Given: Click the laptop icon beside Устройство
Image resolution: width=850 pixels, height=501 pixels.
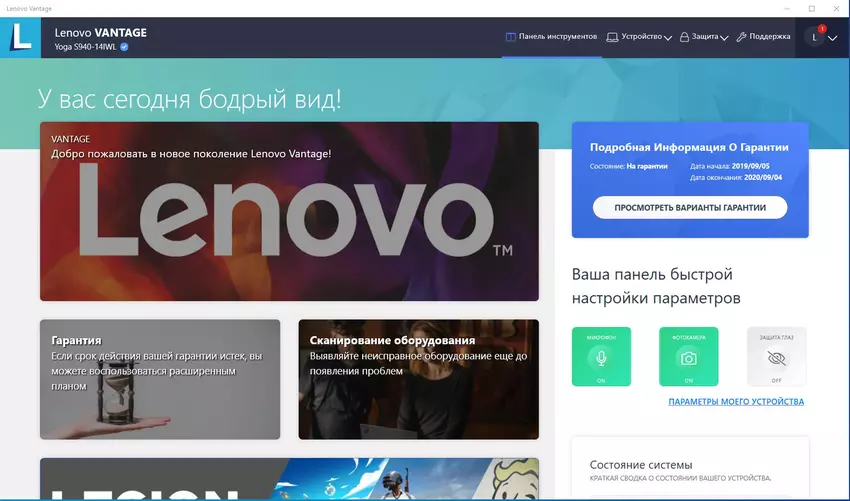Looking at the screenshot, I should coord(612,37).
